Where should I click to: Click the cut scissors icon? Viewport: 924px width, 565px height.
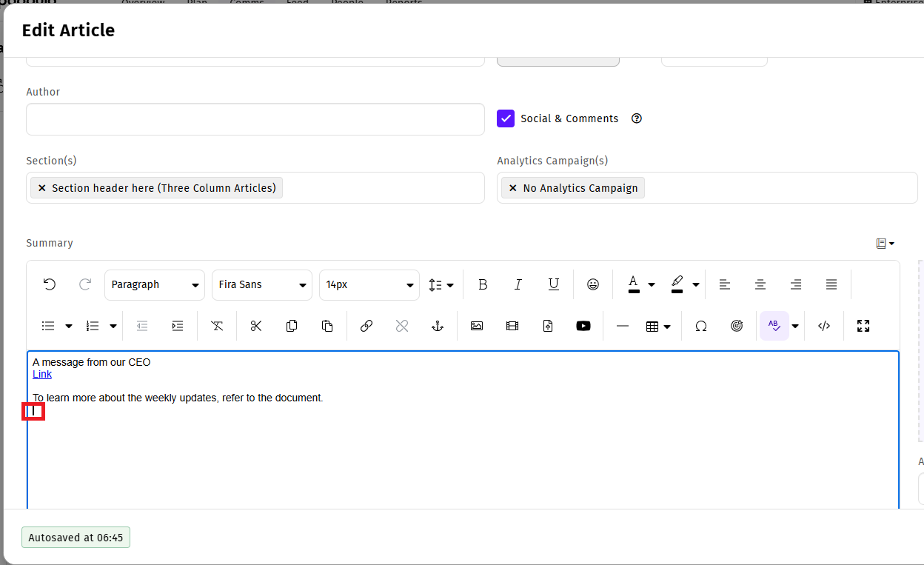256,326
